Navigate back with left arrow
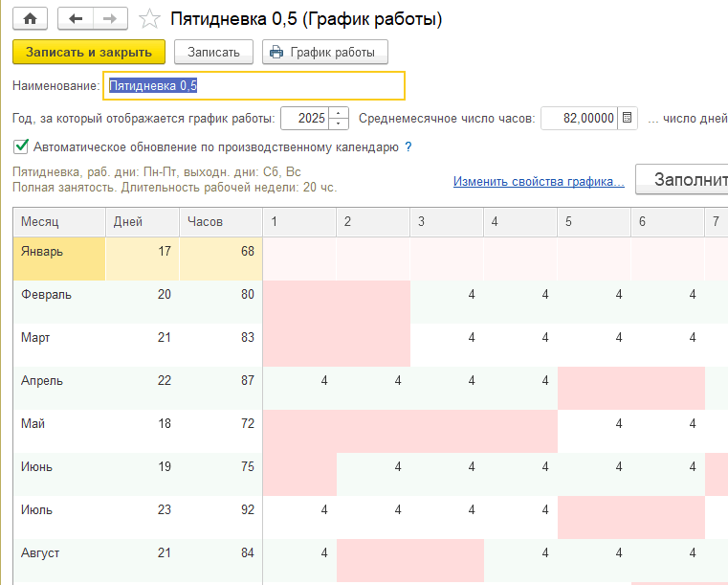 pyautogui.click(x=76, y=18)
